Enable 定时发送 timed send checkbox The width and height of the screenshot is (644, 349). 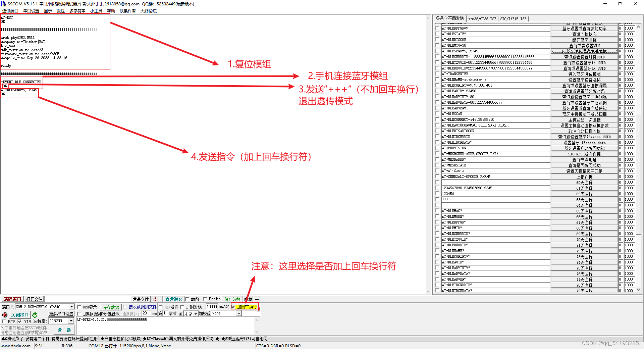click(x=182, y=307)
